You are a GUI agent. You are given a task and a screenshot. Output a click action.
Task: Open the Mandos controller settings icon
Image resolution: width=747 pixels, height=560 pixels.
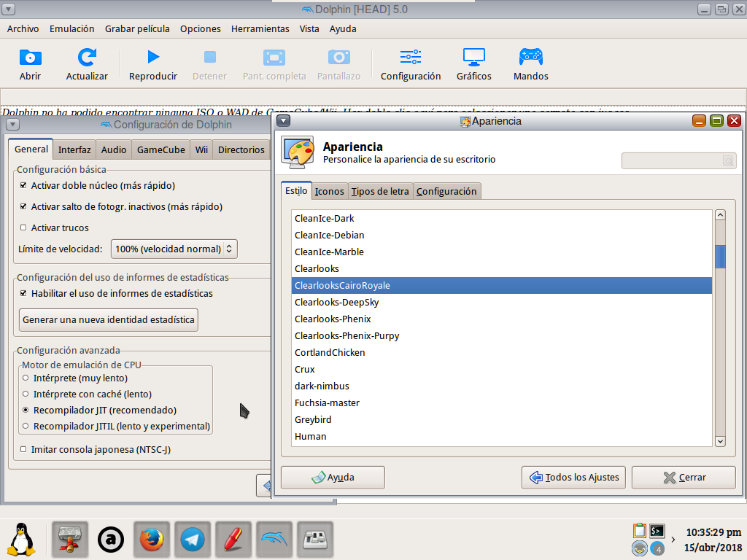[531, 57]
